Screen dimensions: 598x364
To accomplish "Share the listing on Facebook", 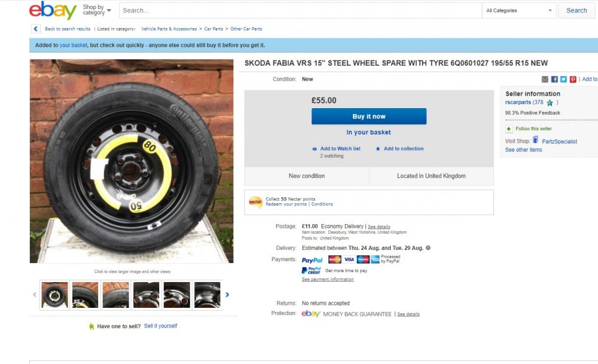I will 555,79.
